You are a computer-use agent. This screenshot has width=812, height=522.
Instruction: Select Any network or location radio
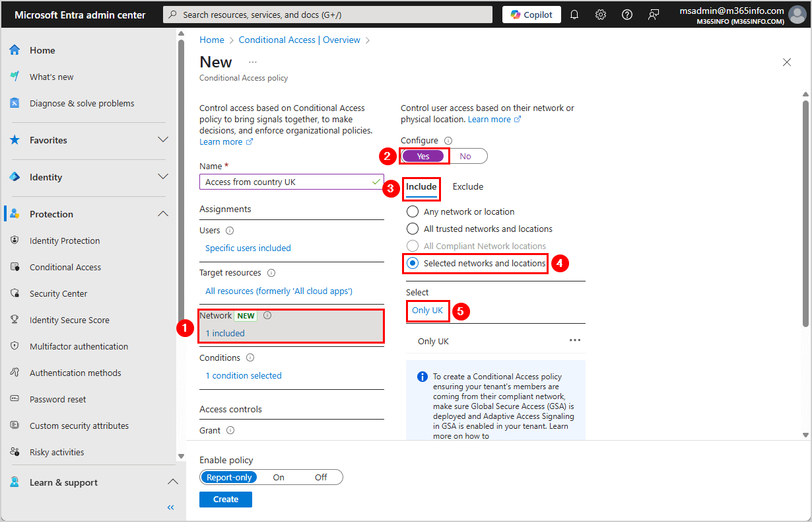pos(413,211)
